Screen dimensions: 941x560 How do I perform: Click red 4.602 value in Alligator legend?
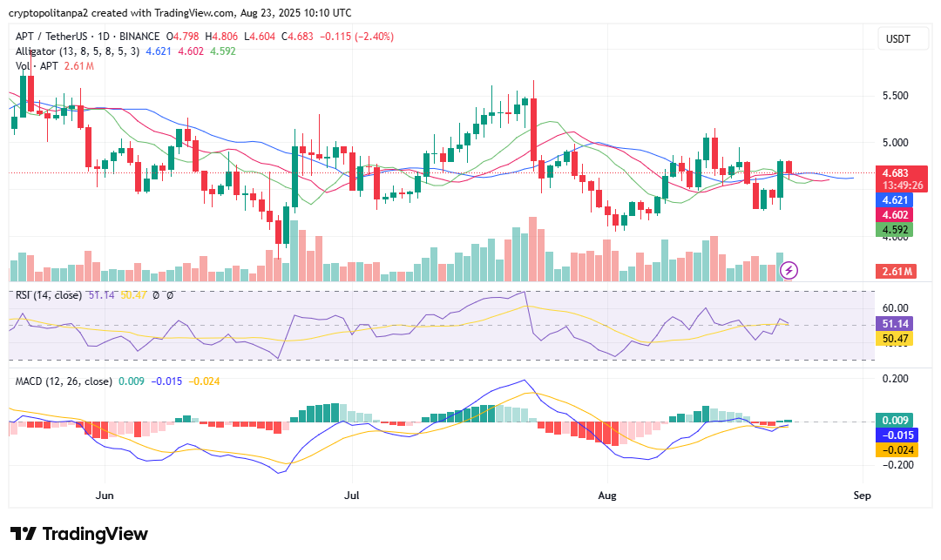(x=191, y=51)
